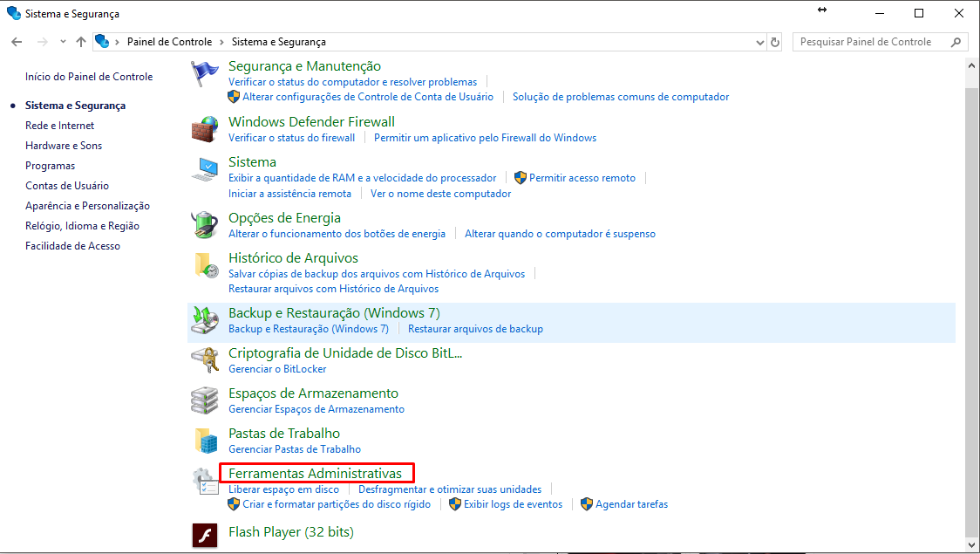
Task: Open the Ferramentas Administrativas gear icon
Action: pyautogui.click(x=204, y=481)
